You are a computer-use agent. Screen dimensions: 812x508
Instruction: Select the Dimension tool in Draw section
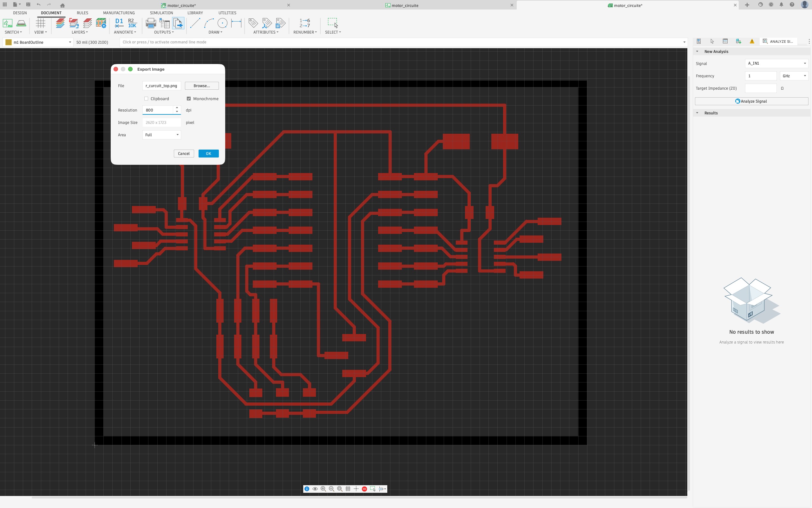click(237, 23)
